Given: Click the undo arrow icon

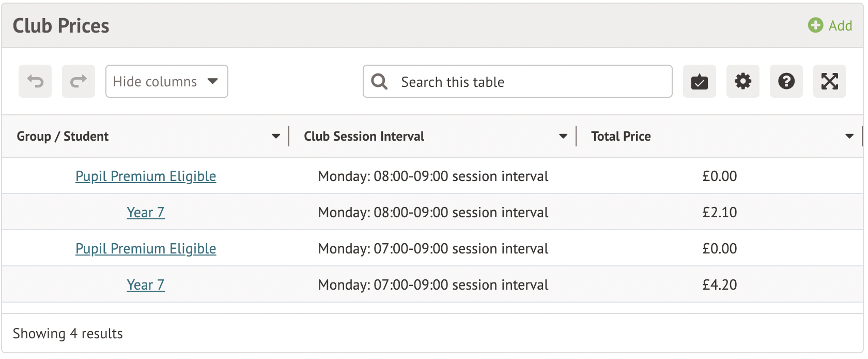Looking at the screenshot, I should 35,81.
